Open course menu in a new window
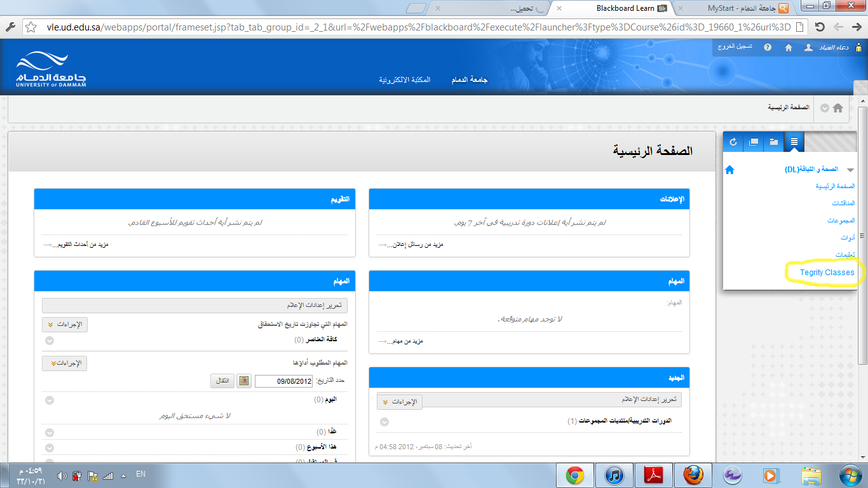The width and height of the screenshot is (868, 488). [x=754, y=142]
